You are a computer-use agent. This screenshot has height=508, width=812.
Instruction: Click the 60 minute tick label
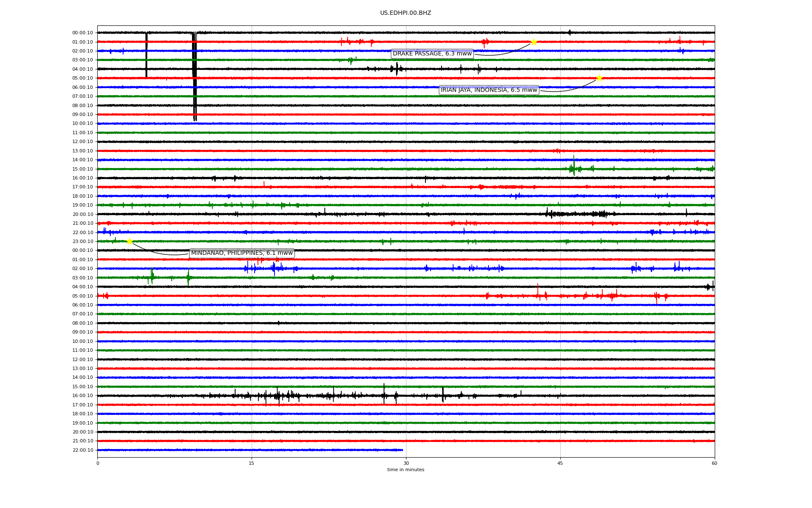pyautogui.click(x=714, y=463)
